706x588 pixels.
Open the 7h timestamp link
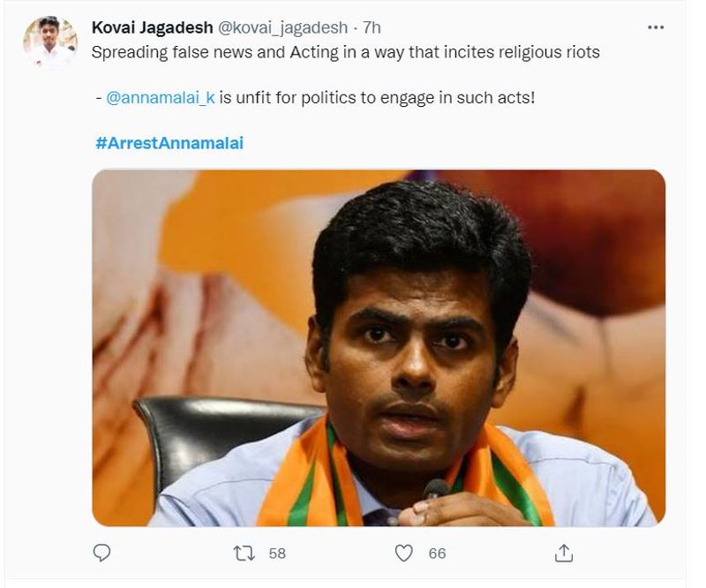click(x=372, y=27)
